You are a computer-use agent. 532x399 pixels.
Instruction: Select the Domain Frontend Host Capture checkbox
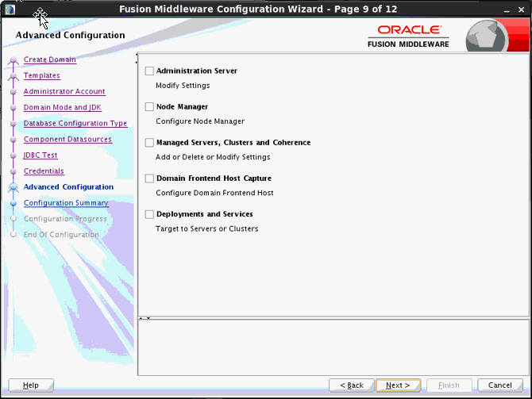tap(149, 178)
